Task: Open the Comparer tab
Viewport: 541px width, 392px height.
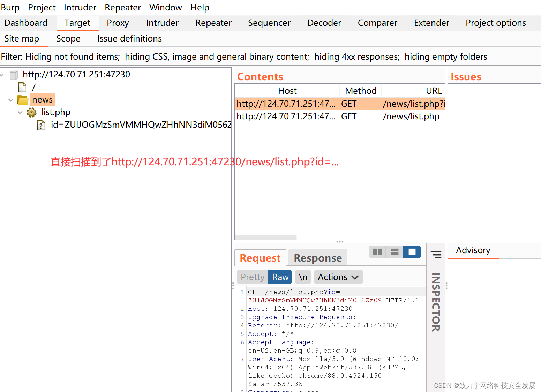Action: pos(378,23)
